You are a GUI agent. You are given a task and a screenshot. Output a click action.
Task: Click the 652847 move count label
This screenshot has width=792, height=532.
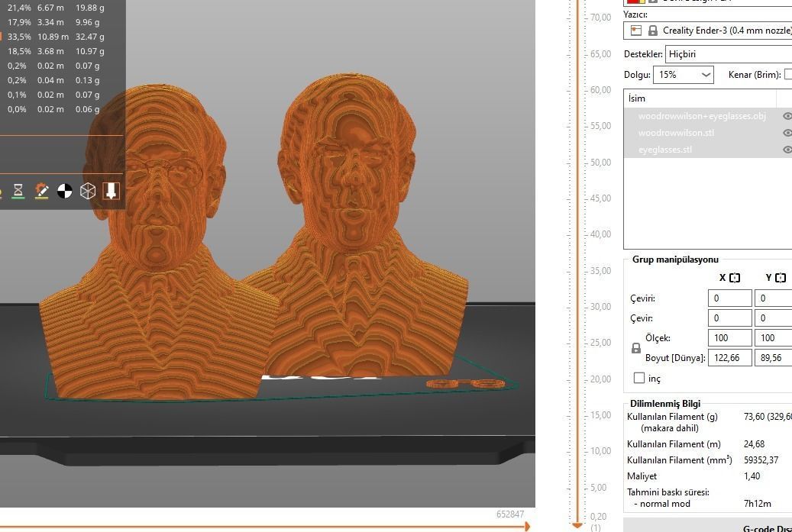tap(510, 514)
